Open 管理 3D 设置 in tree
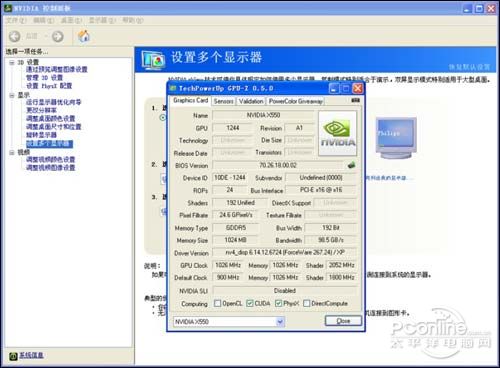This screenshot has height=368, width=500. tap(44, 78)
